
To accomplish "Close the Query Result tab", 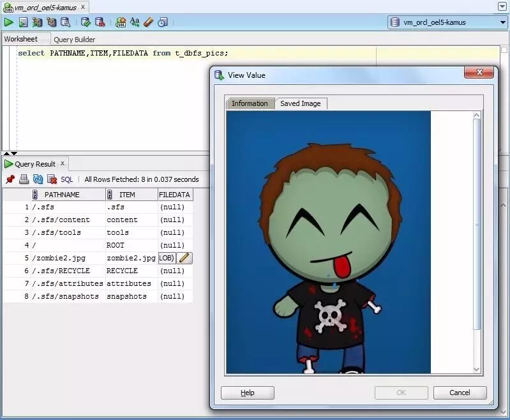I will click(63, 163).
